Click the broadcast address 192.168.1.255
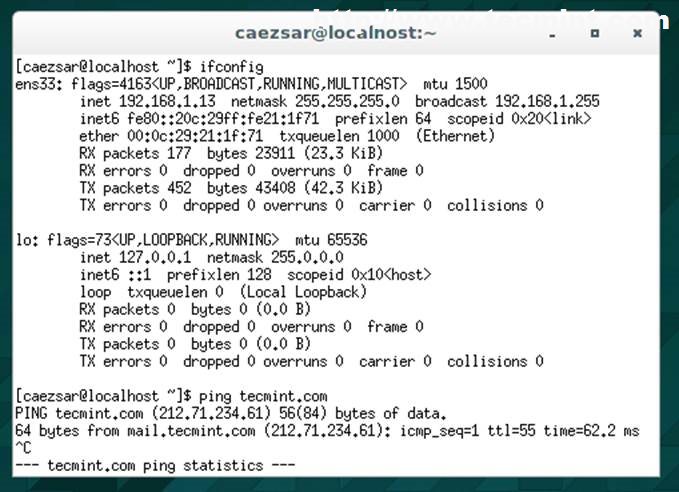 click(x=547, y=101)
